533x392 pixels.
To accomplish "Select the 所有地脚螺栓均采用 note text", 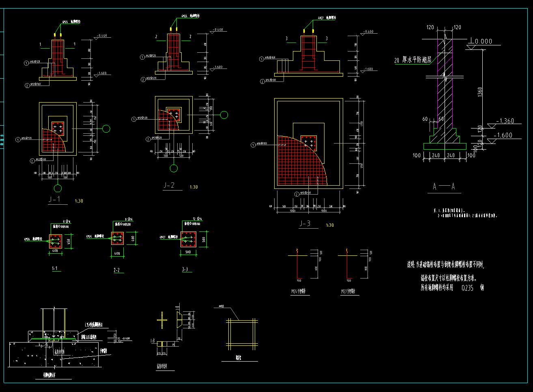I will (x=437, y=288).
